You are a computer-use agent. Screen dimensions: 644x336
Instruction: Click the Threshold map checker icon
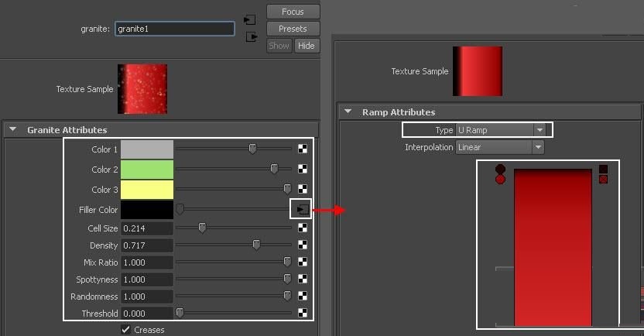tap(303, 313)
